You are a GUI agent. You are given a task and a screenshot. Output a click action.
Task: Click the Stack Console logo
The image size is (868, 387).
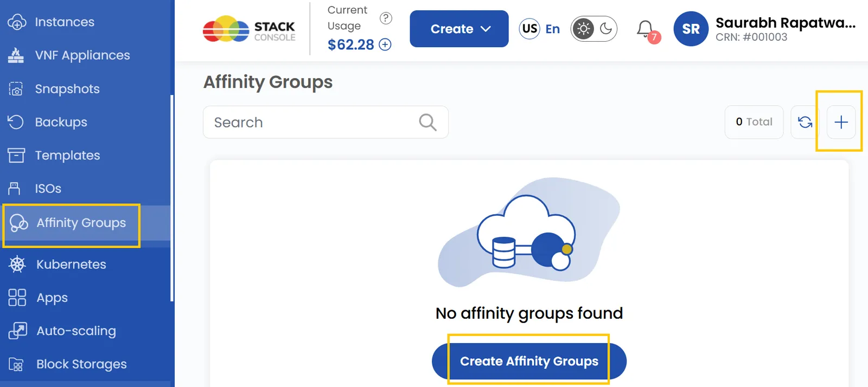point(249,29)
